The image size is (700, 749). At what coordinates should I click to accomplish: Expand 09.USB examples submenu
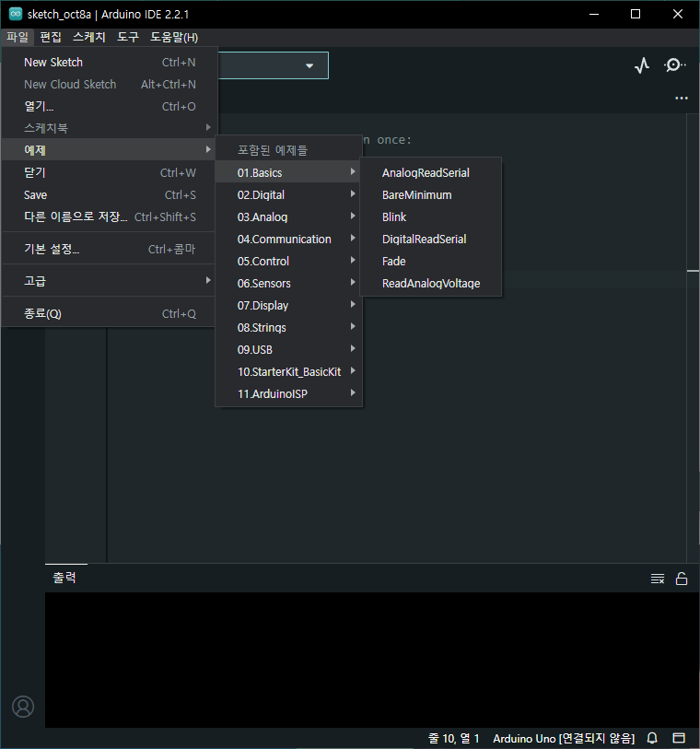click(x=289, y=350)
